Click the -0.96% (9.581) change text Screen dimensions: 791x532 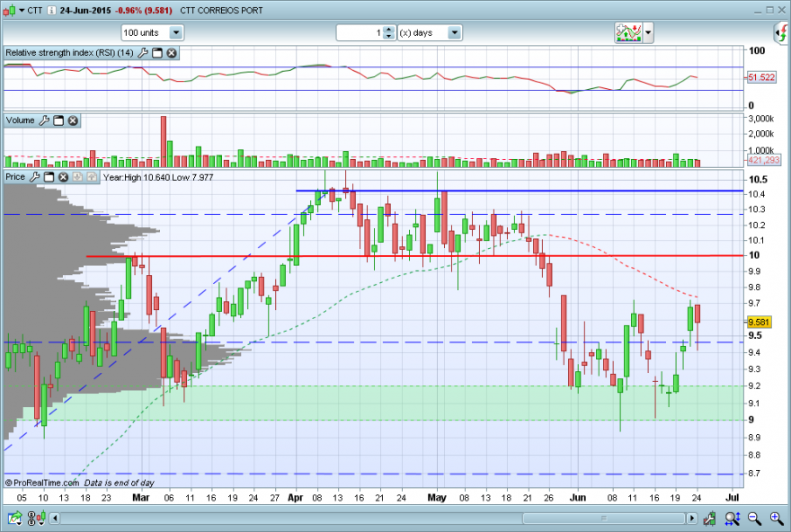[143, 11]
